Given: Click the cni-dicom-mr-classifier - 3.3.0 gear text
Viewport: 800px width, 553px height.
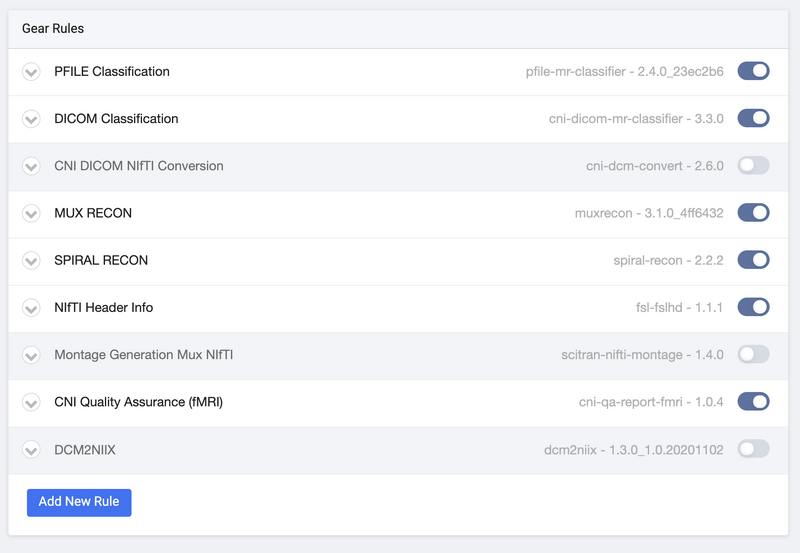Looking at the screenshot, I should coord(636,118).
